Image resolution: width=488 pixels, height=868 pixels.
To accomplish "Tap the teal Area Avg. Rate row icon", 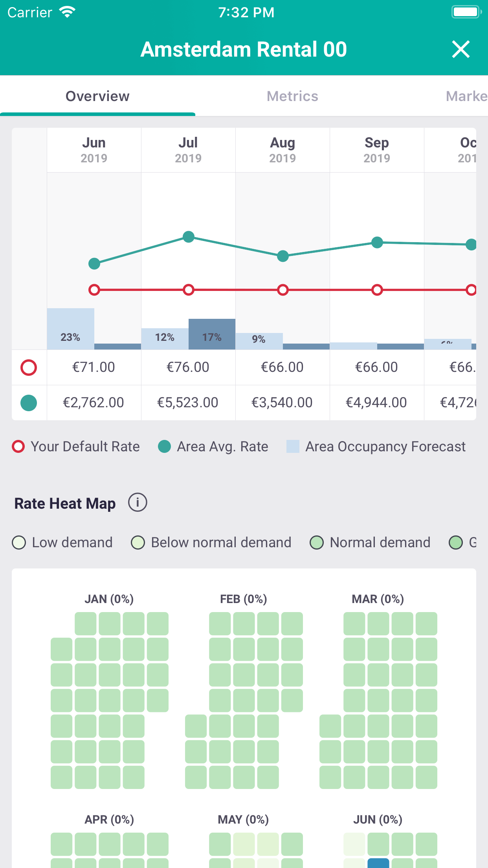I will point(29,403).
